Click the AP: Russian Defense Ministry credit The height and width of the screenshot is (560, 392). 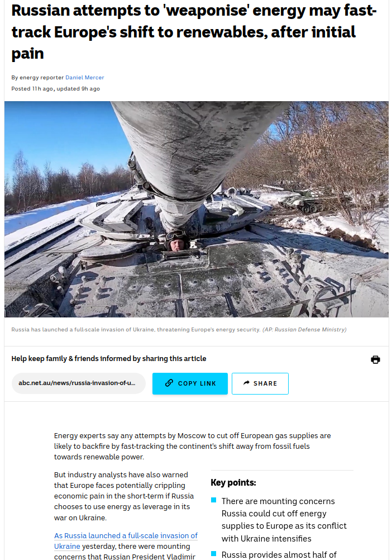(304, 330)
